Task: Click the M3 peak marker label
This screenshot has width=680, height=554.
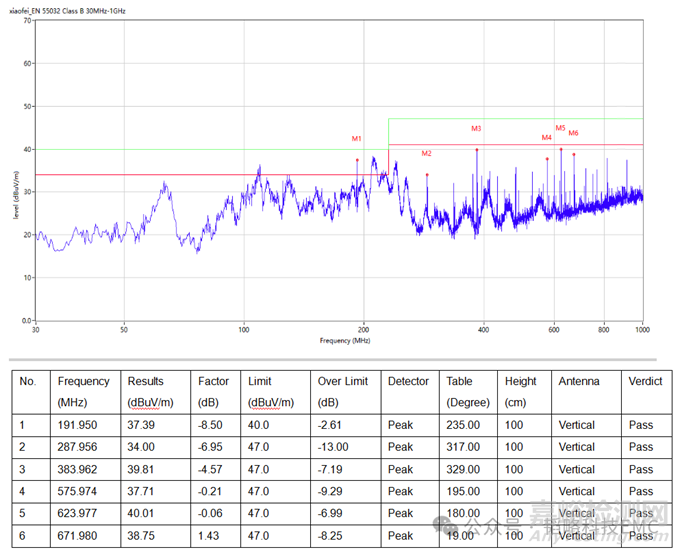Action: (x=477, y=128)
